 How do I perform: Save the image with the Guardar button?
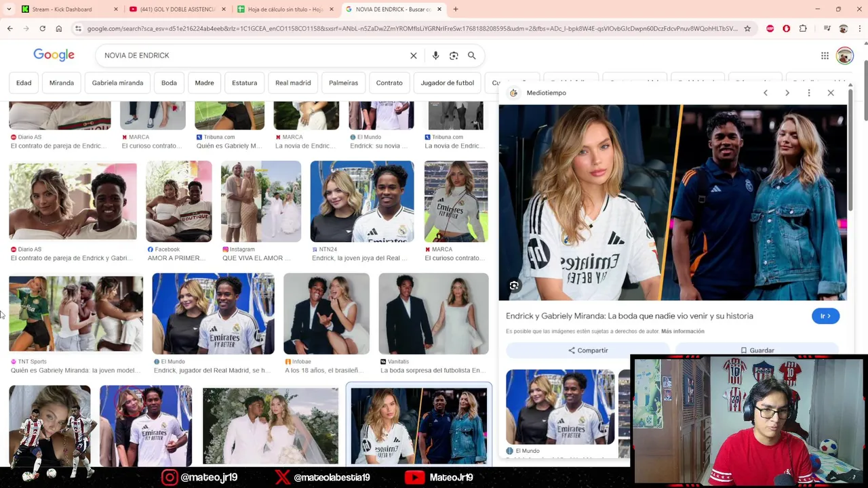point(757,350)
